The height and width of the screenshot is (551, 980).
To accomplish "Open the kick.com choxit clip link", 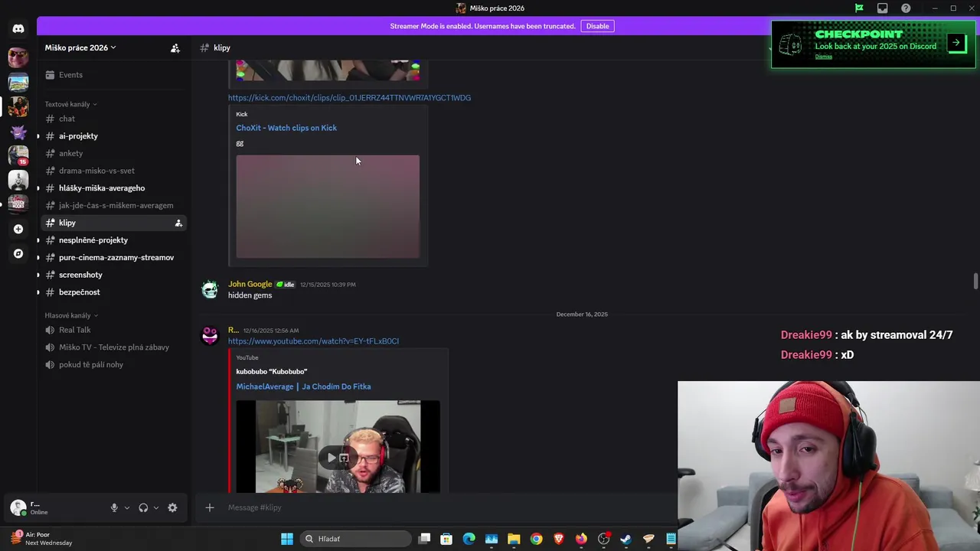I will [x=349, y=98].
